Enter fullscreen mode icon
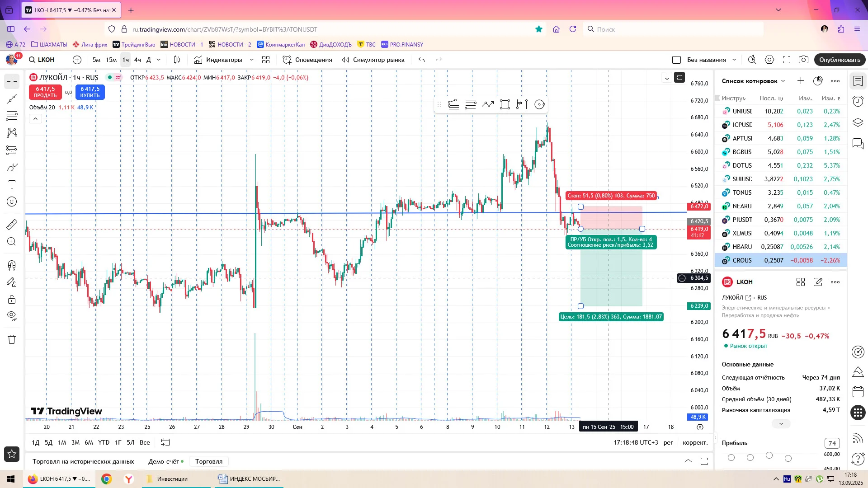Viewport: 868px width, 488px height. [787, 60]
